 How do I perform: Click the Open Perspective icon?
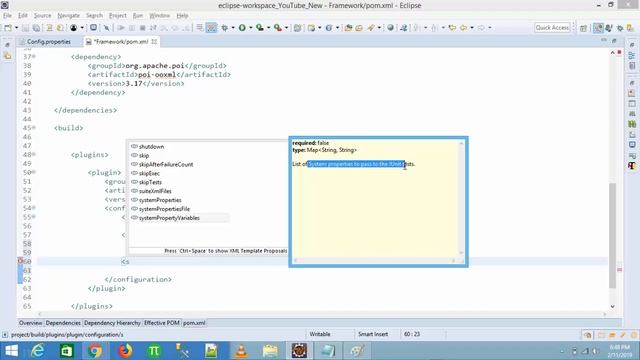(x=584, y=28)
